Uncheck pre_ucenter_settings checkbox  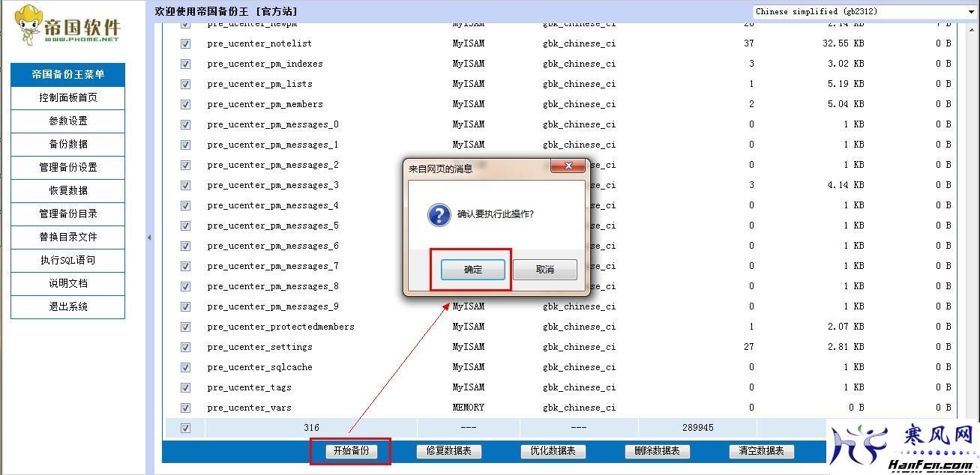[x=185, y=348]
